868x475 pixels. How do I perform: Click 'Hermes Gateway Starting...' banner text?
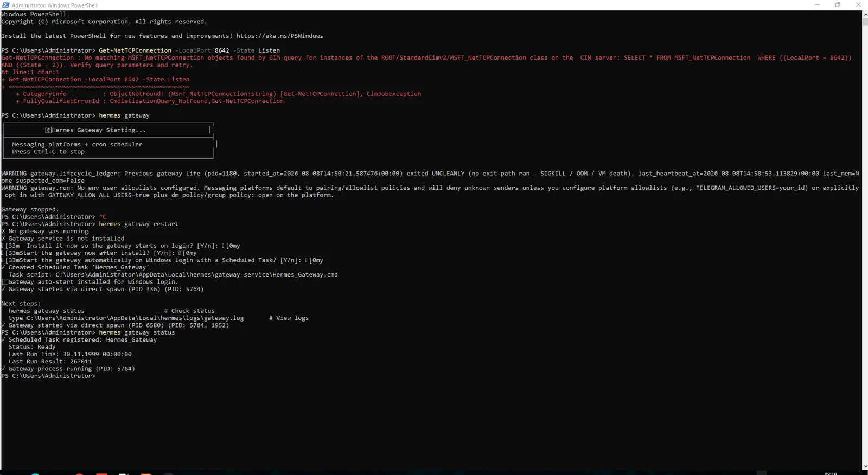tap(99, 130)
